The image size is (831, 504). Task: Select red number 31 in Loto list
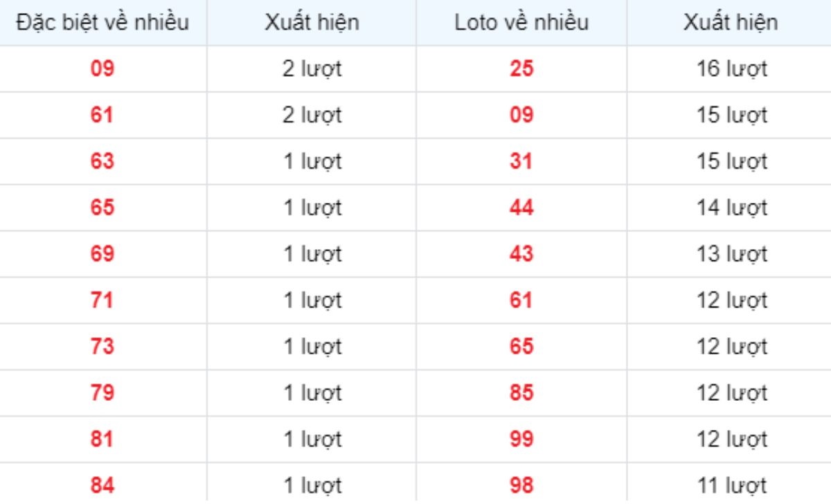(521, 161)
